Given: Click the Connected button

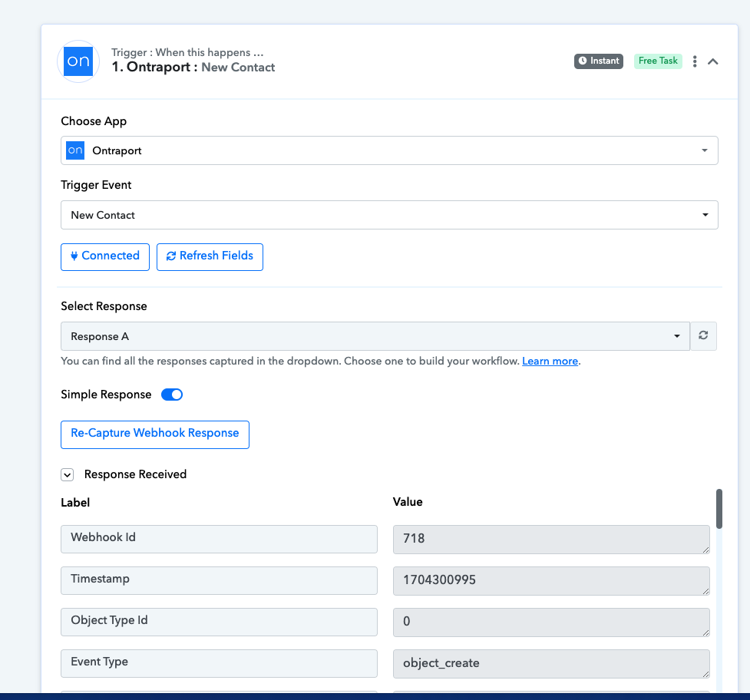Looking at the screenshot, I should coord(104,257).
